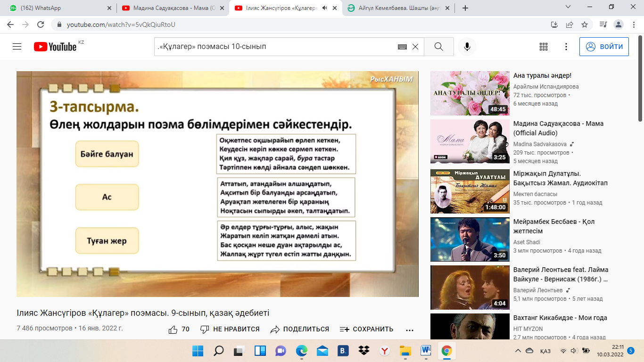
Task: Launch Microsoft Edge from the taskbar
Action: pos(302,351)
